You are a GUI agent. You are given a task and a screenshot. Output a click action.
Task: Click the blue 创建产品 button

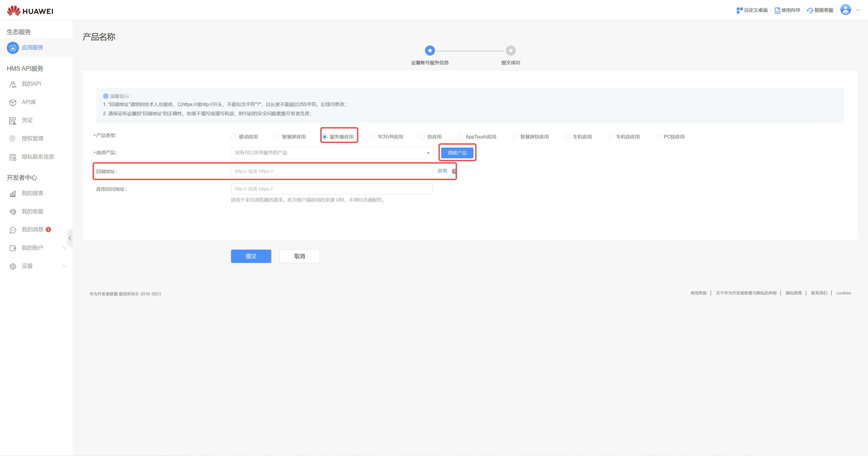click(457, 153)
